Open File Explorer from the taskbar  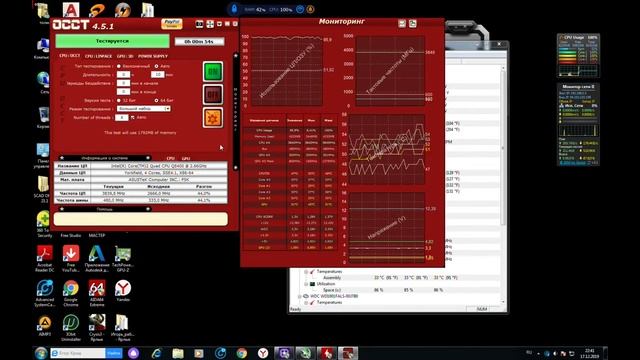tap(178, 353)
